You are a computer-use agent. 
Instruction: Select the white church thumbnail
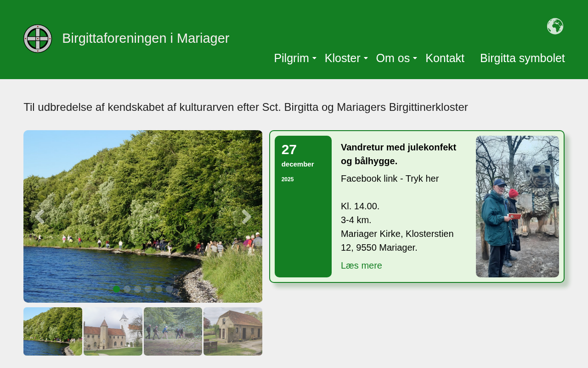113,331
